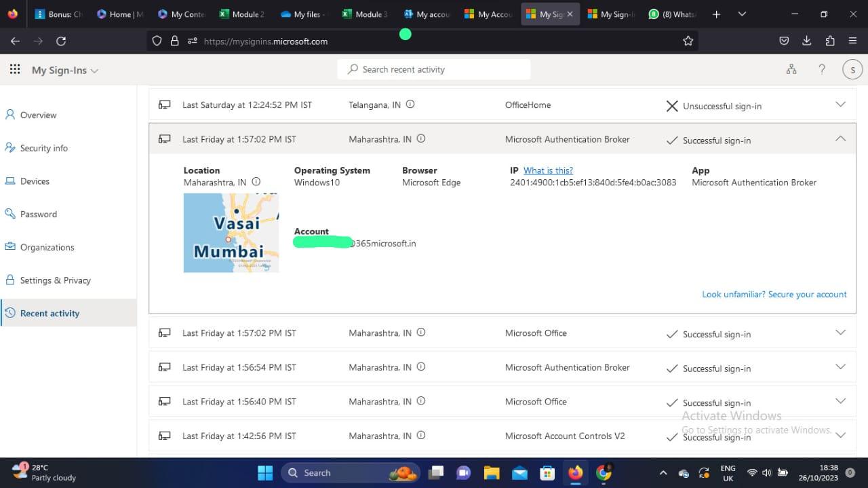This screenshot has width=868, height=488.
Task: Open the Help question mark icon
Action: [822, 69]
